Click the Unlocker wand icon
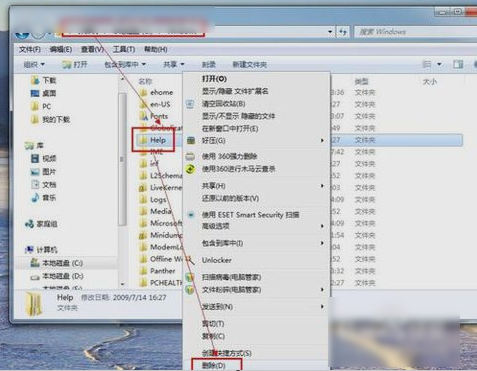 coord(190,260)
